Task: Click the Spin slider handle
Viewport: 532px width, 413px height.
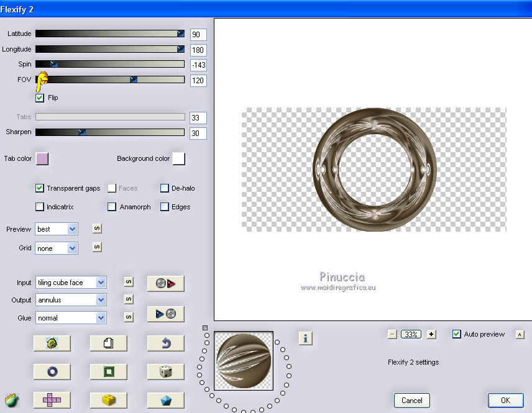Action: pos(53,64)
